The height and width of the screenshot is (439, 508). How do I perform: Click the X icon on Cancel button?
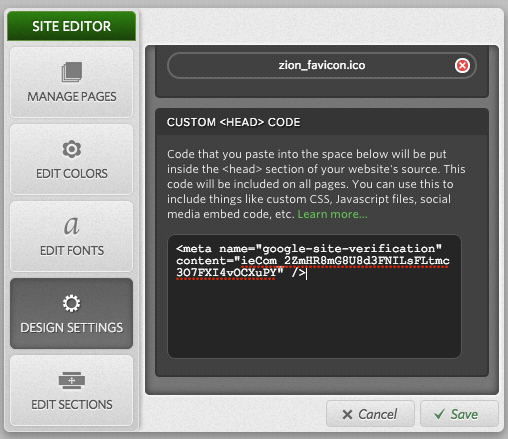point(347,414)
